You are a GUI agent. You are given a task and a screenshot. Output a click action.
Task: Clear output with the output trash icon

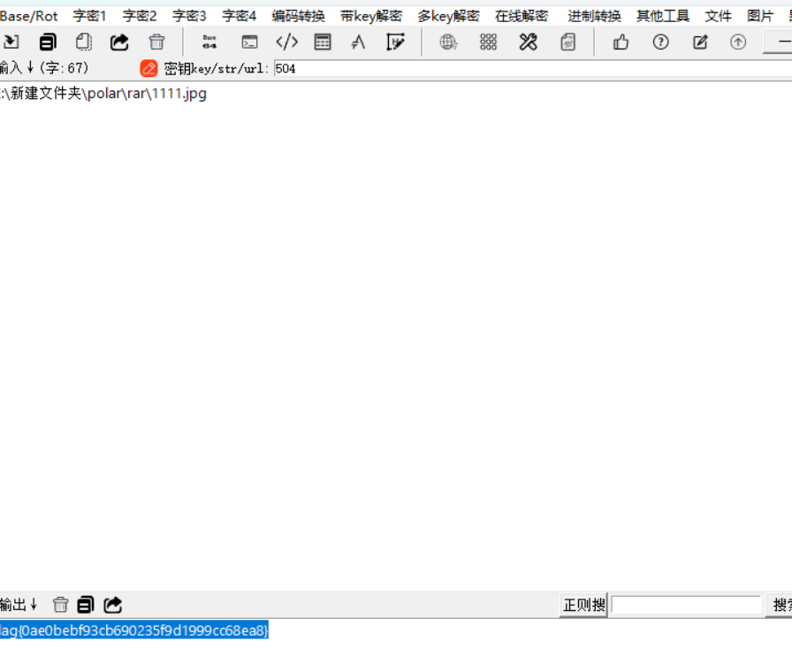(61, 604)
